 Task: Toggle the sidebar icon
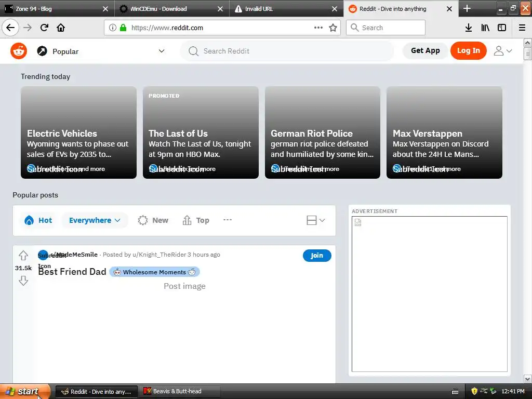(502, 28)
